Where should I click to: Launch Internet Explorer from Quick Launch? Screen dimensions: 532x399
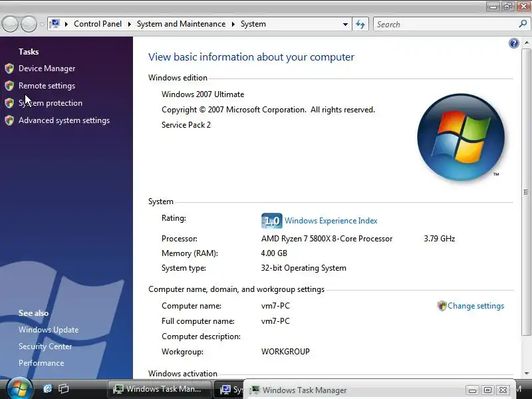click(48, 388)
